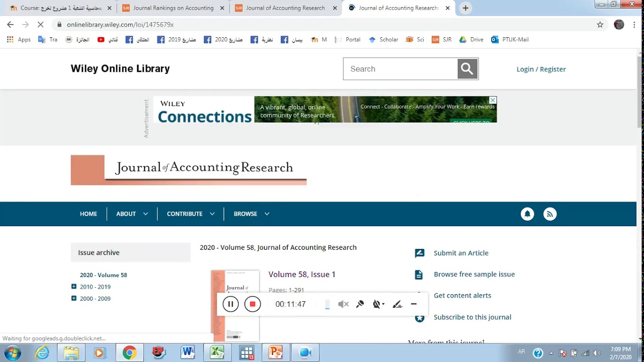Open Word from the taskbar

pyautogui.click(x=188, y=353)
